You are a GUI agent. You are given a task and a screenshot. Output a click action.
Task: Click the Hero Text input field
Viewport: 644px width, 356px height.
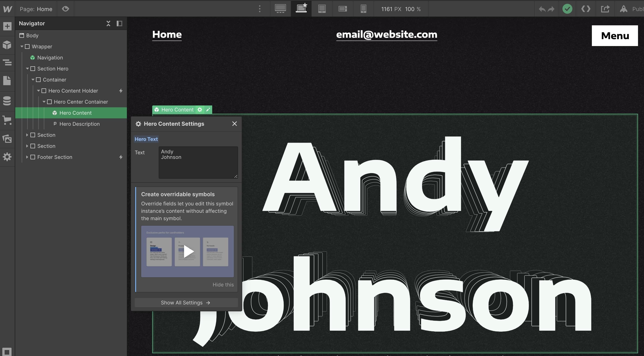coord(198,162)
